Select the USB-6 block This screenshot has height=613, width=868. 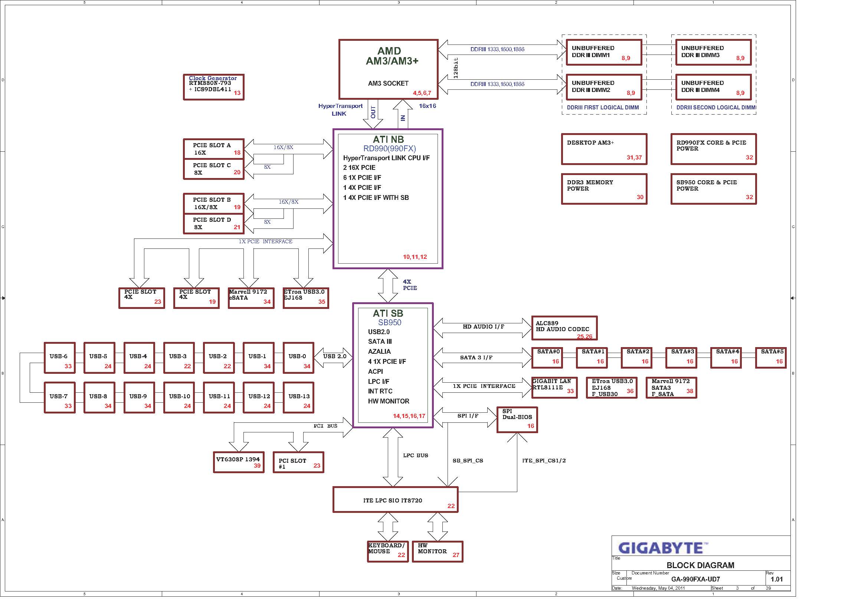point(60,358)
